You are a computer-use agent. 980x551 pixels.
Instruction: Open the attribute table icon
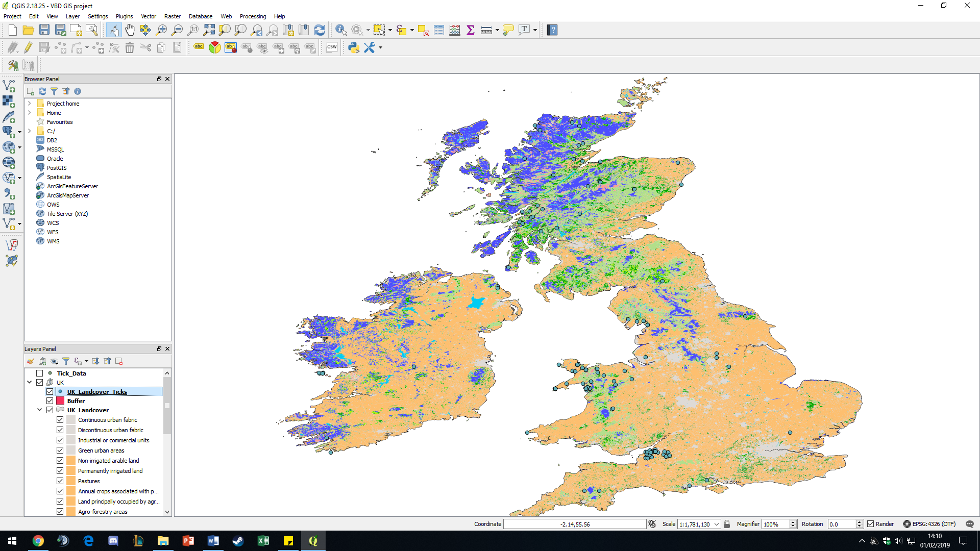(439, 30)
